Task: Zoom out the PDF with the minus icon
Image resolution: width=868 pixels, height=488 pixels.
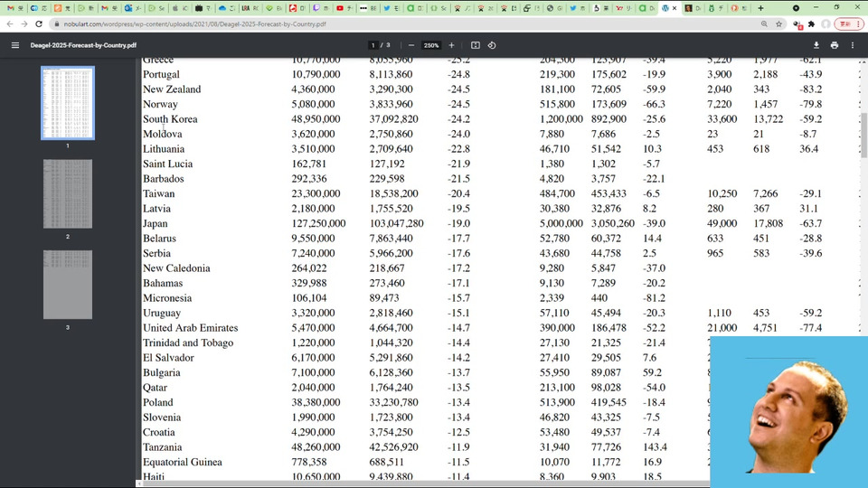Action: [x=411, y=45]
